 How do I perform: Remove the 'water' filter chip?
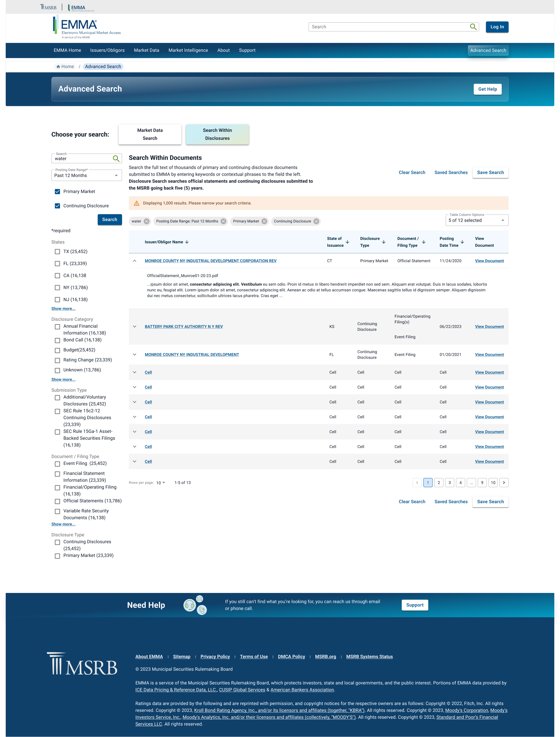pyautogui.click(x=146, y=221)
